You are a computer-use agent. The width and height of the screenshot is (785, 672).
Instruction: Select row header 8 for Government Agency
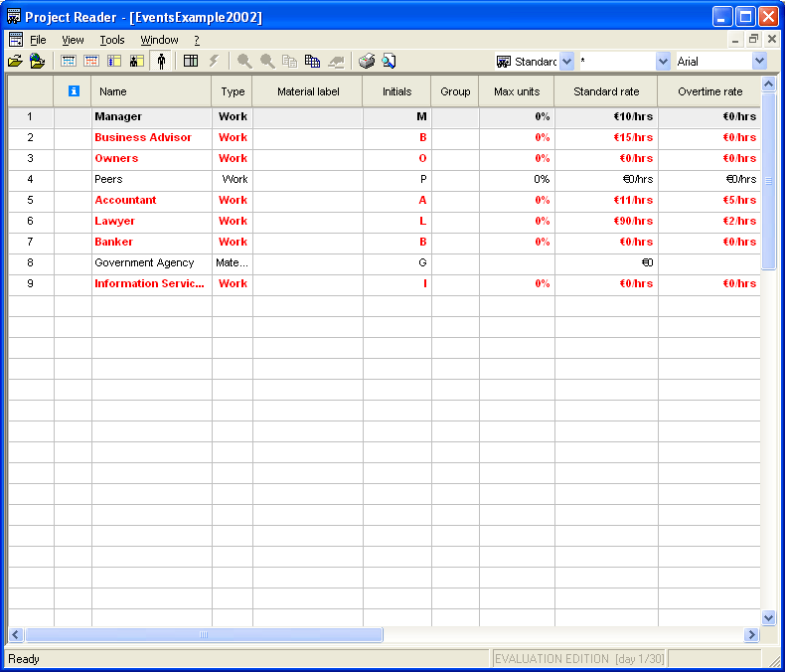click(30, 262)
